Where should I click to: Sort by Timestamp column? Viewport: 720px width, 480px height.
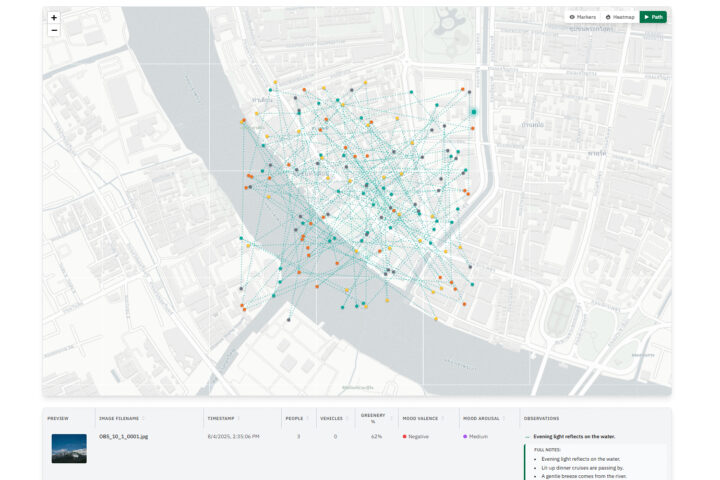click(x=226, y=418)
